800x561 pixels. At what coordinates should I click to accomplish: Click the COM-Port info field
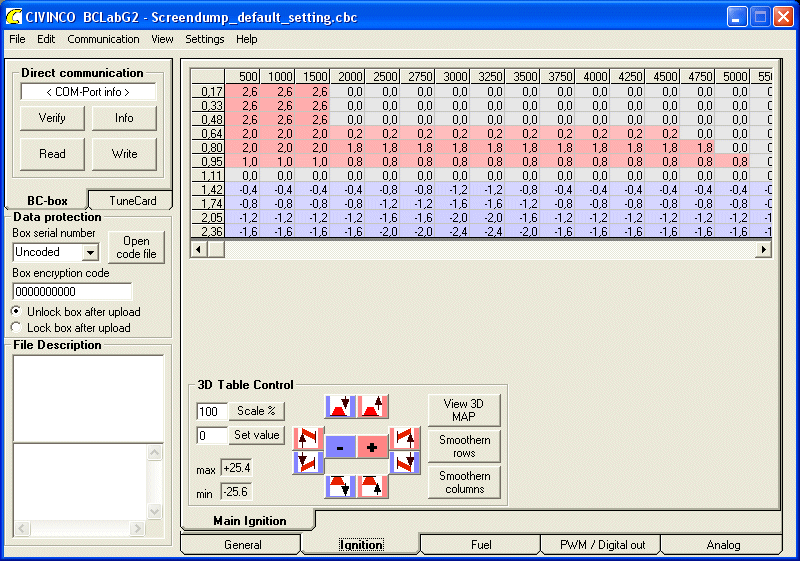88,92
